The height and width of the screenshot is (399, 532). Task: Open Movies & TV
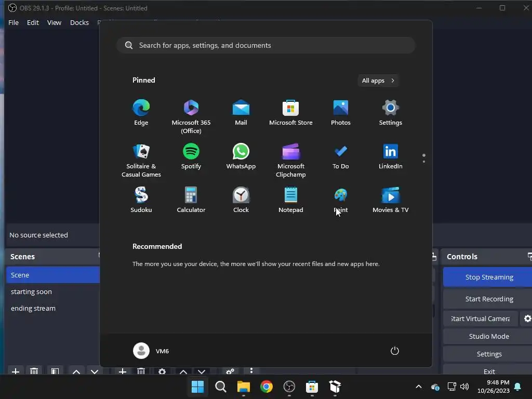click(x=391, y=200)
